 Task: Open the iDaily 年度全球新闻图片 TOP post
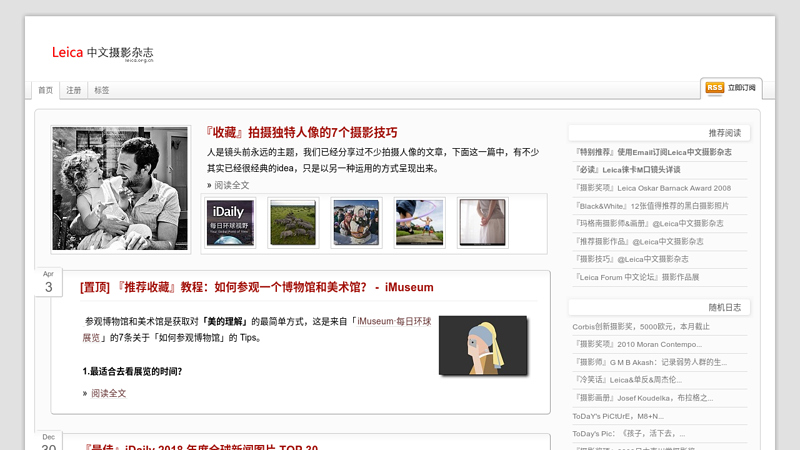point(201,447)
